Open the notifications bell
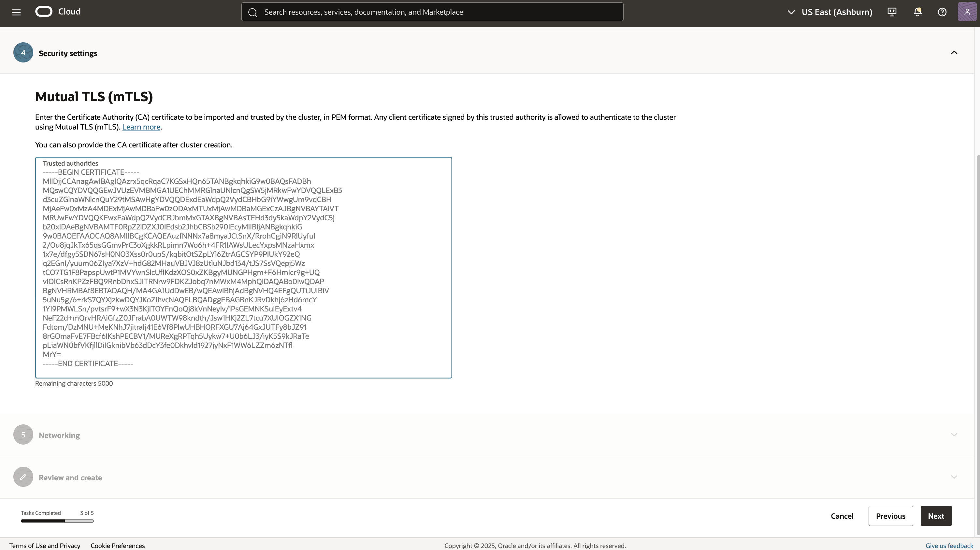 [x=917, y=12]
